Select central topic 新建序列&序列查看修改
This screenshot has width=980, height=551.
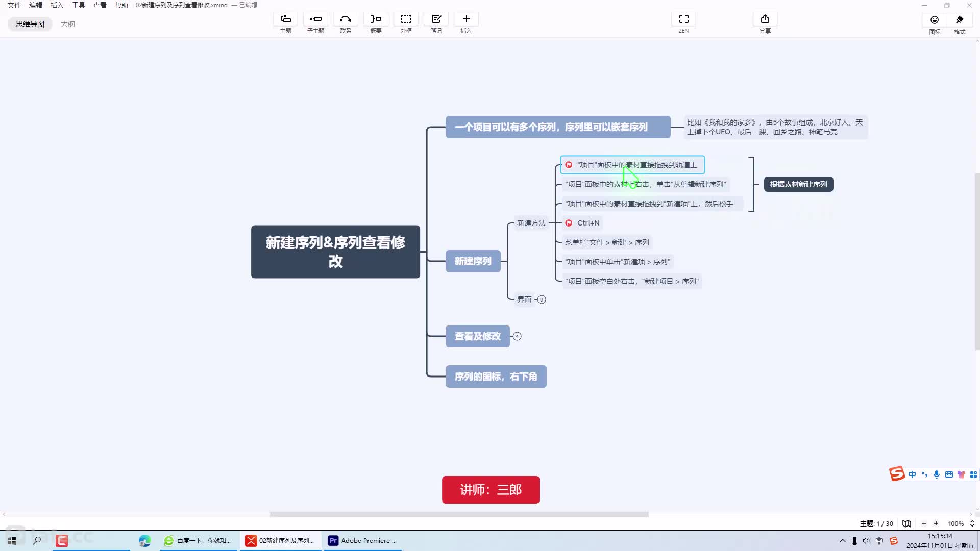(x=335, y=252)
